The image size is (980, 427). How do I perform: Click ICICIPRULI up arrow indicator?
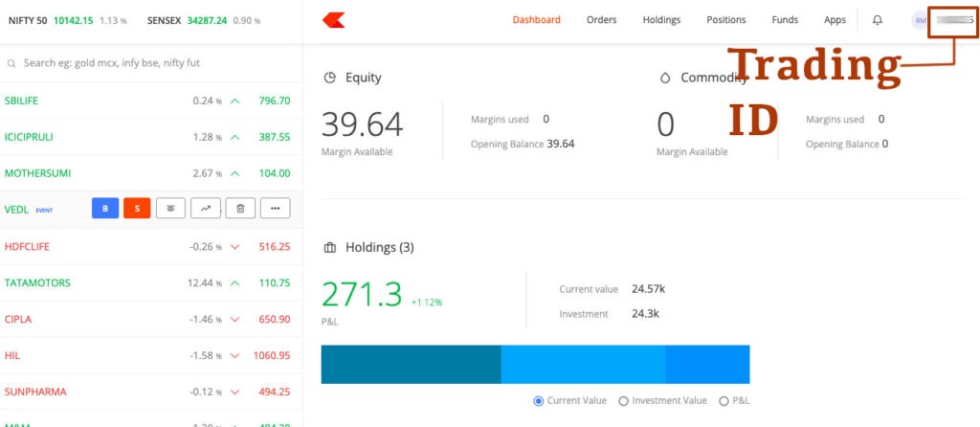(x=235, y=137)
